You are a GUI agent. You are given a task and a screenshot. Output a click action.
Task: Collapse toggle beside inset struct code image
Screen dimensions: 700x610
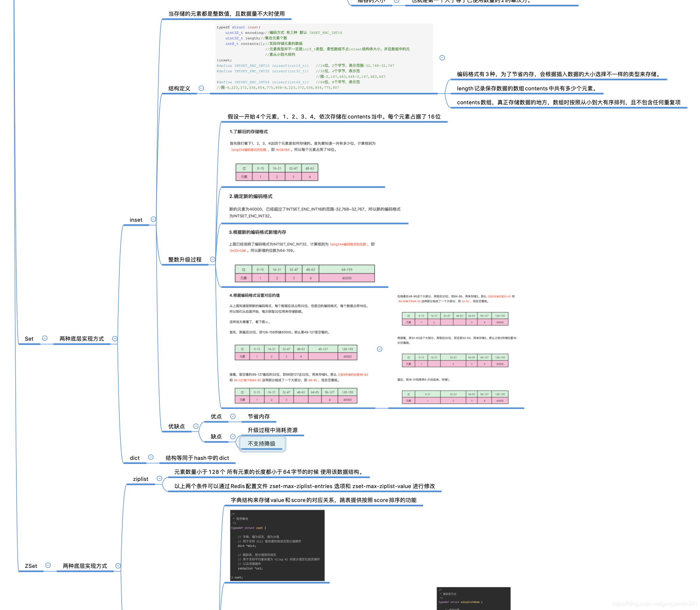(442, 58)
